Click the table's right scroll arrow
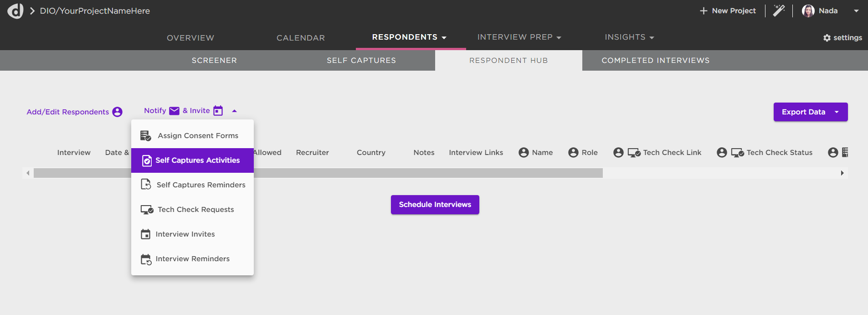The height and width of the screenshot is (315, 868). [842, 173]
